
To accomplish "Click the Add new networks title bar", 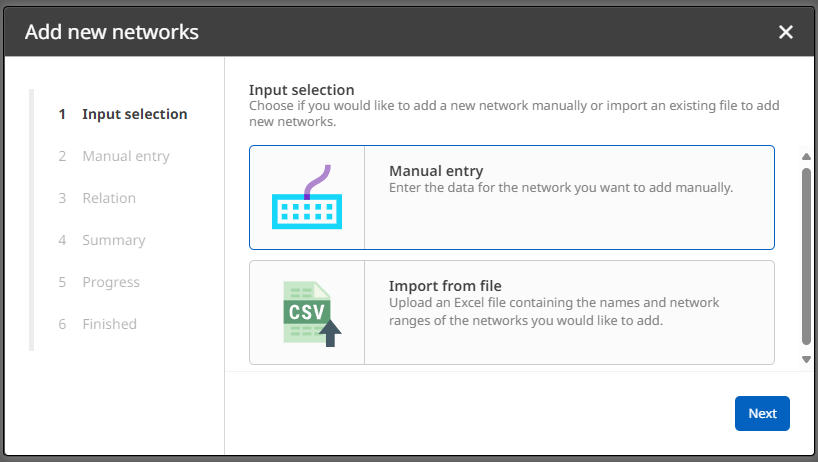I will coord(400,32).
